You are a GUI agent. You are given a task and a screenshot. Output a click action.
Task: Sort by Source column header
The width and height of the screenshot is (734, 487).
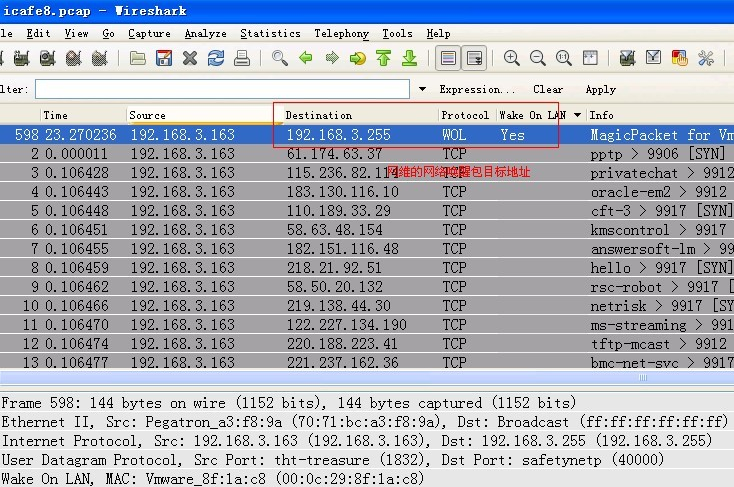(204, 115)
